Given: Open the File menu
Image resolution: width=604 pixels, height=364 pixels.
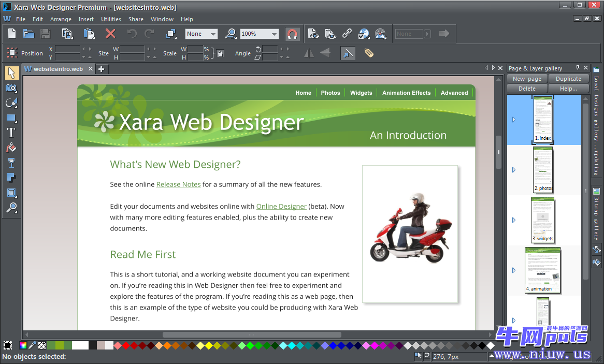Looking at the screenshot, I should pos(20,19).
